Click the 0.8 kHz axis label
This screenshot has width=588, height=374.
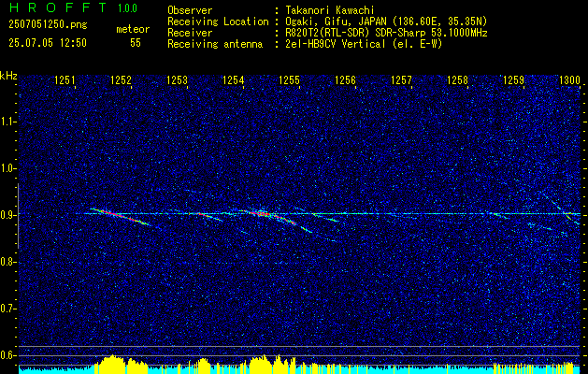tap(9, 262)
